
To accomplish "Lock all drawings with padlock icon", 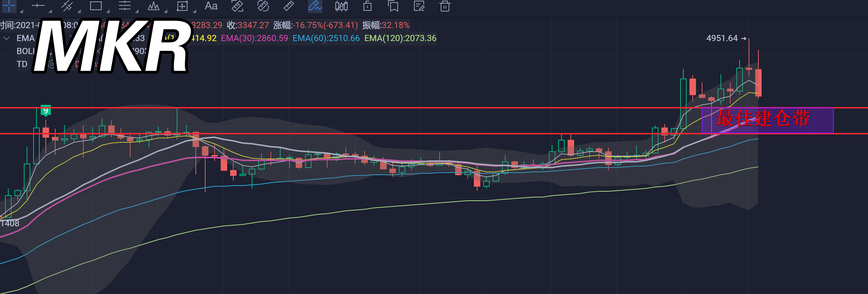I will pyautogui.click(x=367, y=6).
